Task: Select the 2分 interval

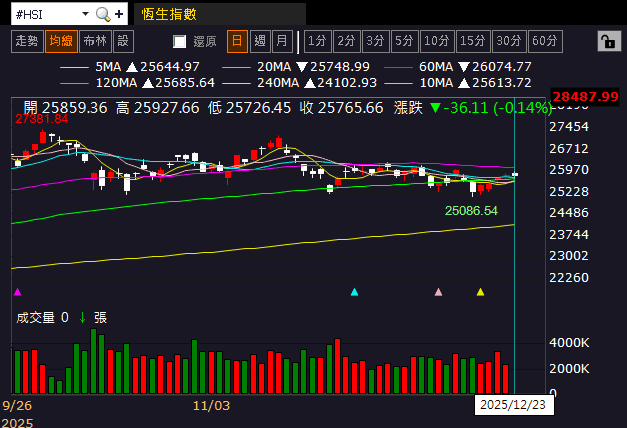Action: point(347,41)
